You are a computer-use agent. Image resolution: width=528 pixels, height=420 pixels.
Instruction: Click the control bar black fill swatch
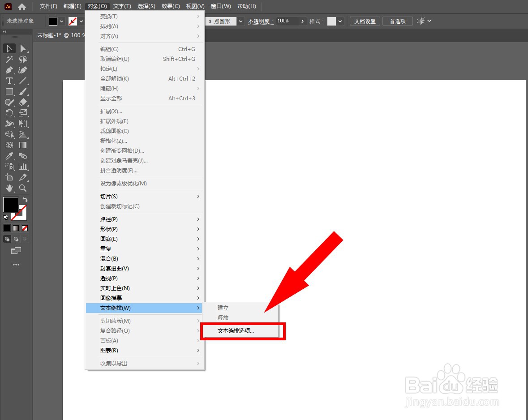(53, 21)
